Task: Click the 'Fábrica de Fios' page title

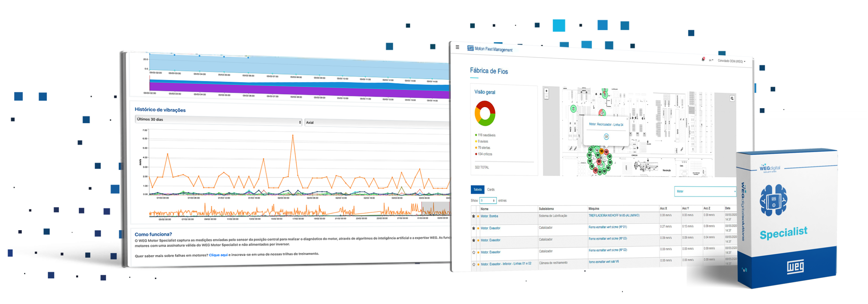Action: pyautogui.click(x=489, y=71)
